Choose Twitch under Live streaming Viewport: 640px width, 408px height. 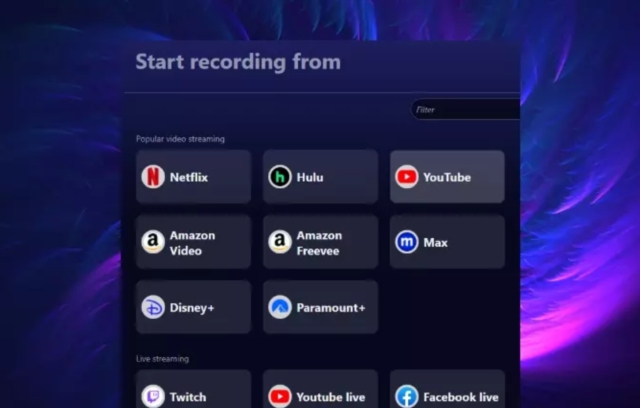193,389
